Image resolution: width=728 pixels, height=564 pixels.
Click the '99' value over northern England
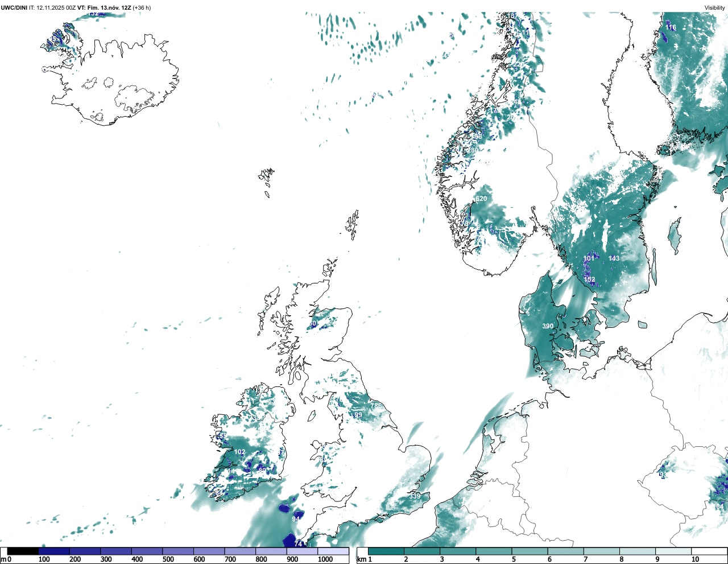pos(358,415)
